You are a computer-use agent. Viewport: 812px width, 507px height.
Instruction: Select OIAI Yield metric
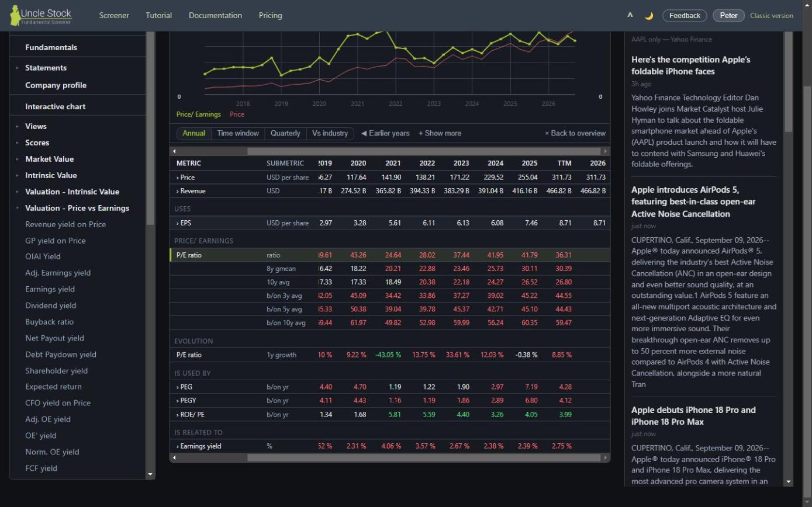click(x=43, y=256)
